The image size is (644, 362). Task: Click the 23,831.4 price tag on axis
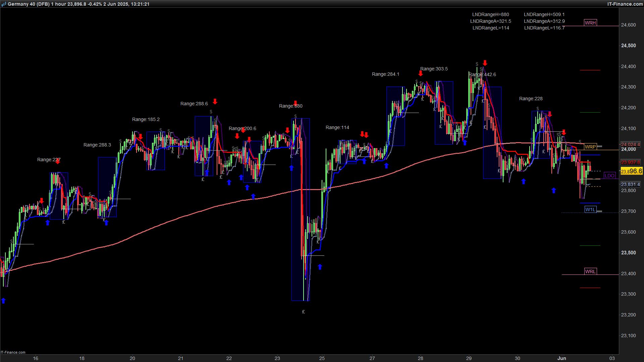point(630,184)
